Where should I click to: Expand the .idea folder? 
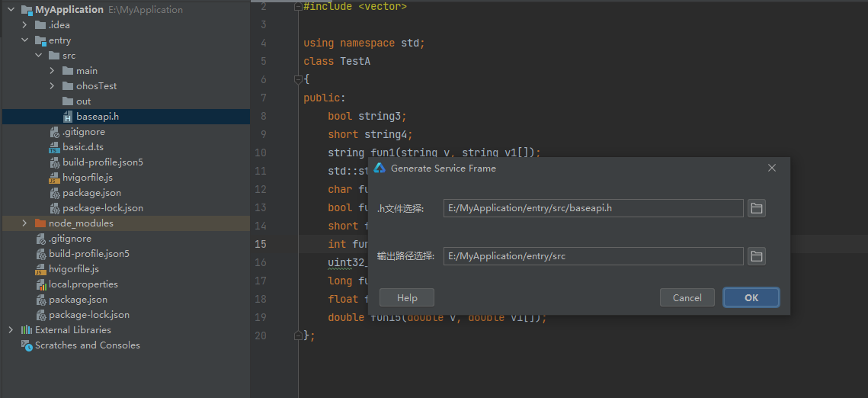24,25
